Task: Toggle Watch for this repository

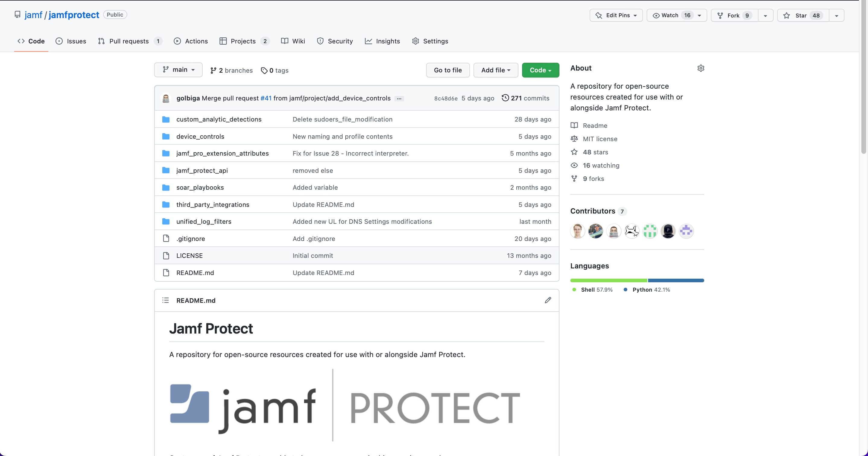Action: pos(670,15)
